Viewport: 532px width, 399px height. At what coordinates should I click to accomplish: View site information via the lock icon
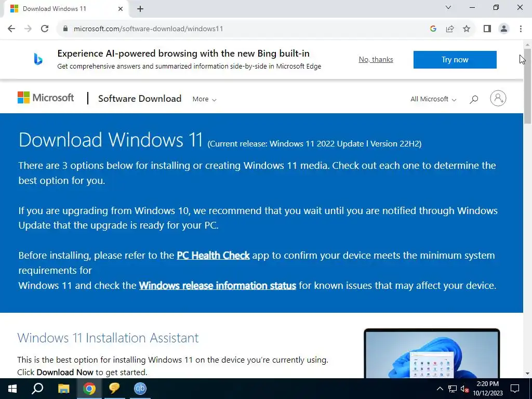tap(65, 29)
